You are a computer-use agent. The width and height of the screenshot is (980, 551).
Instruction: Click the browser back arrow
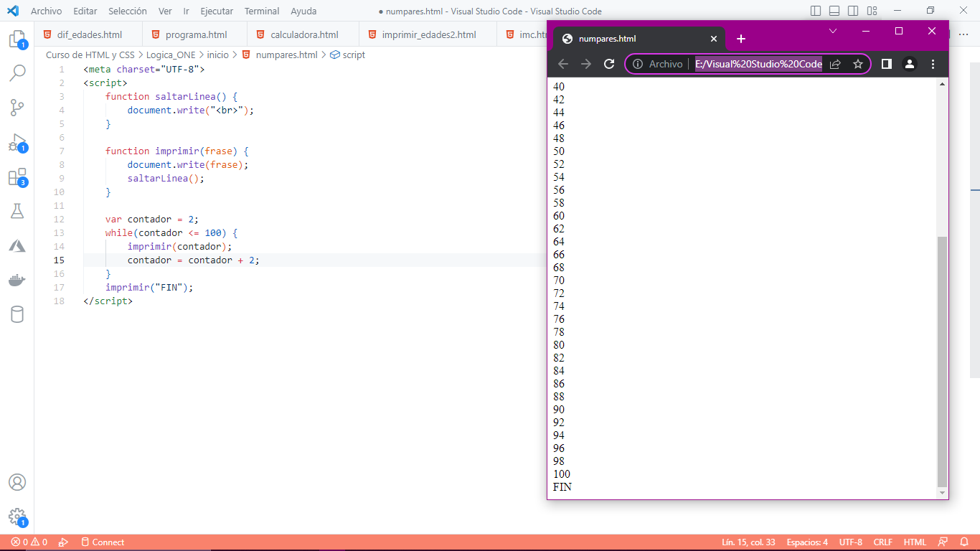(563, 64)
